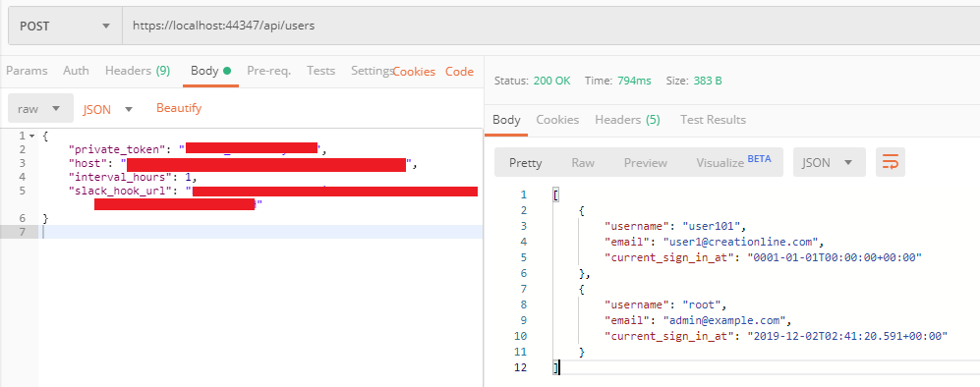The image size is (980, 387).
Task: Click the Code link
Action: pos(459,71)
